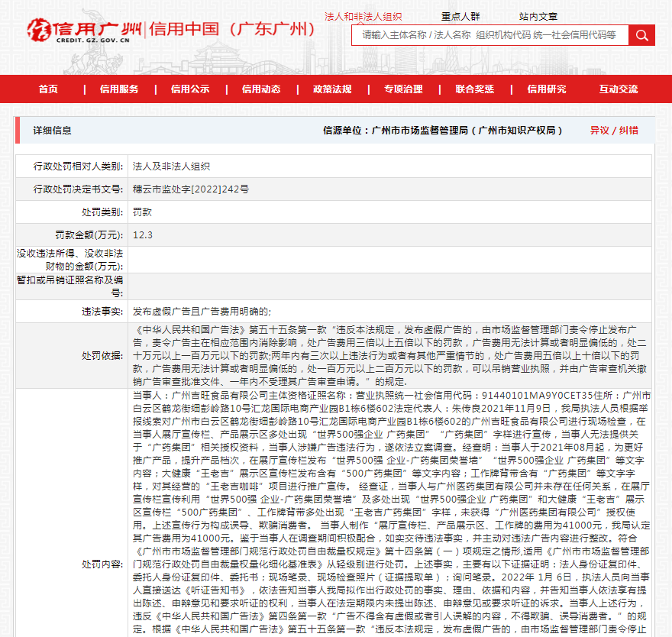672x637 pixels.
Task: Click the 信用中国（广东广州）title text
Action: tap(232, 29)
